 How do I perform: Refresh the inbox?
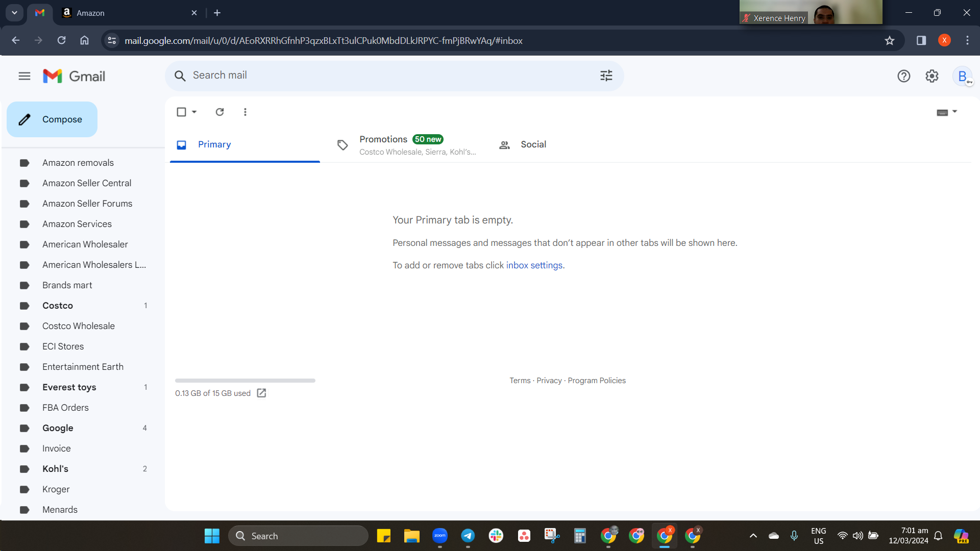coord(220,112)
